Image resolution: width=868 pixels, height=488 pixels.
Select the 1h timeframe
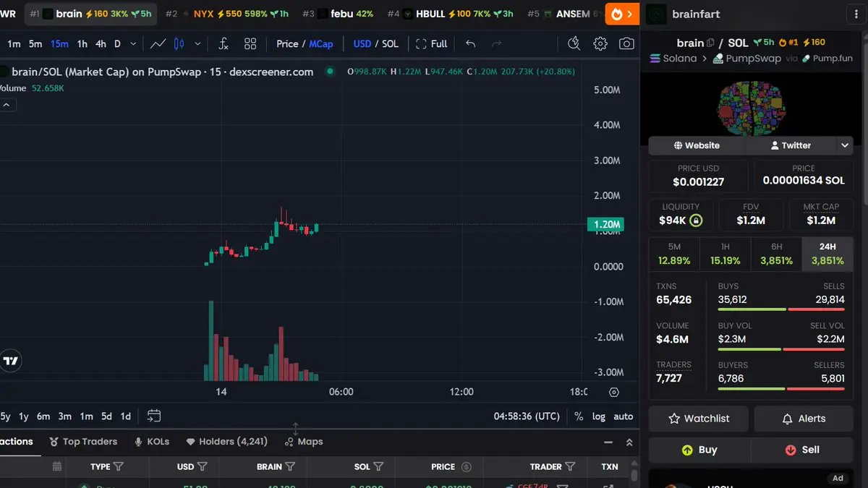pyautogui.click(x=82, y=43)
